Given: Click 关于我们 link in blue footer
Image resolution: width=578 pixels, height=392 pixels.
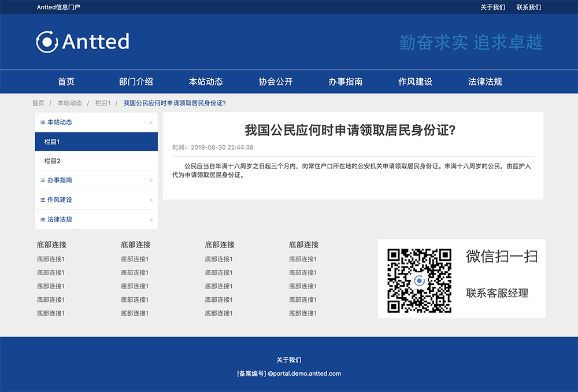Looking at the screenshot, I should [289, 360].
